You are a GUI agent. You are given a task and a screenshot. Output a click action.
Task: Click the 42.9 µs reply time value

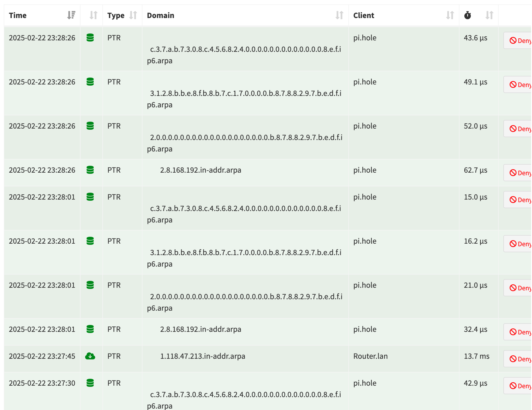click(x=476, y=383)
